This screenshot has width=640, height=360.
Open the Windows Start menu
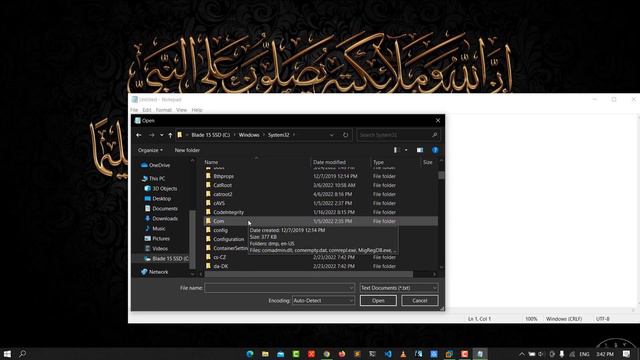pos(7,354)
